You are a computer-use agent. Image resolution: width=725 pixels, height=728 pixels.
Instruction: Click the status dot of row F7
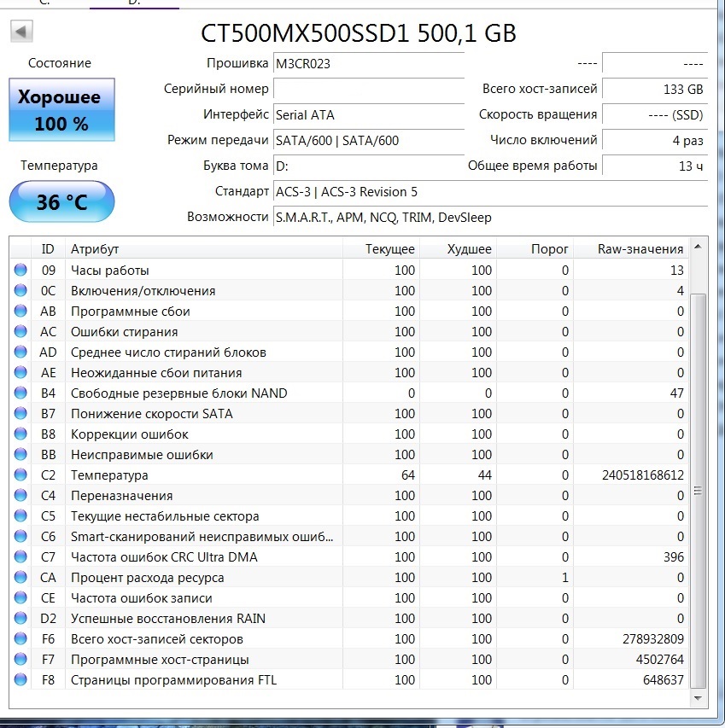[20, 658]
